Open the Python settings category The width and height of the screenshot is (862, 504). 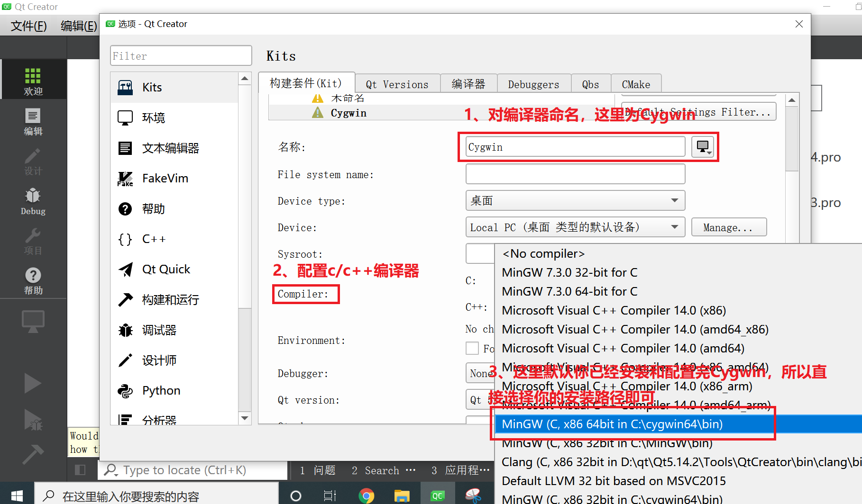161,390
